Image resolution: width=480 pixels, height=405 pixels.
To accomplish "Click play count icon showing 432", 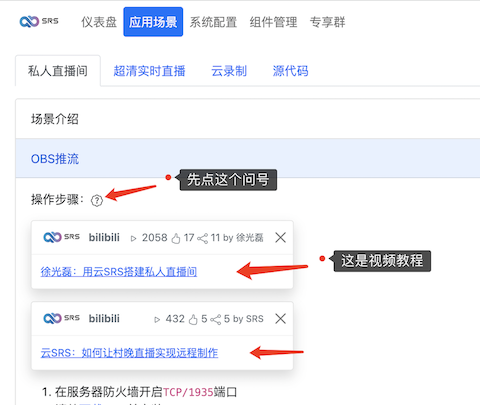I will 157,319.
